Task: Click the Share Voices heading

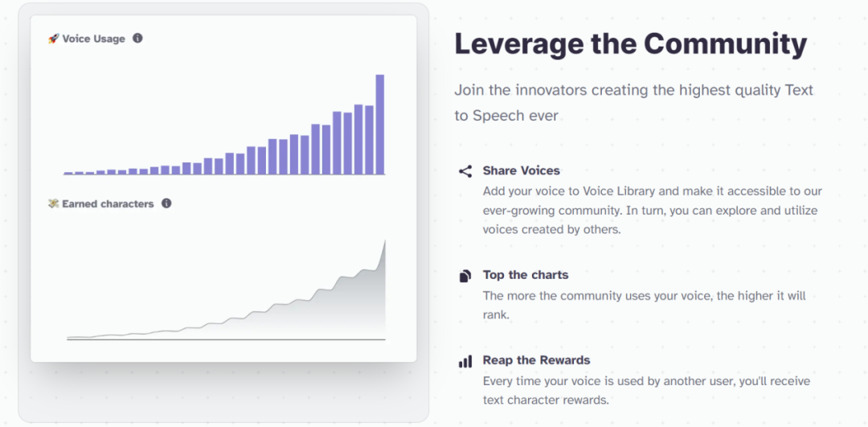Action: (522, 170)
